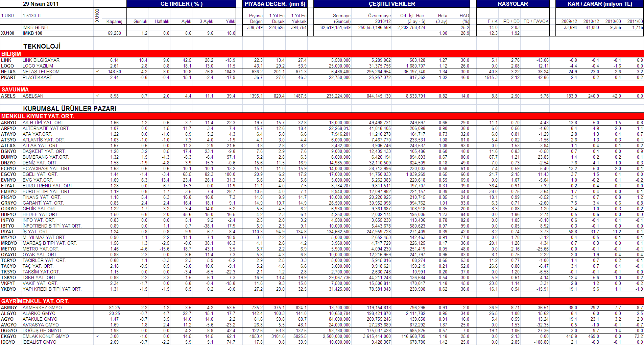
Task: Select company name 'ASELSAN'
Action: pos(33,96)
